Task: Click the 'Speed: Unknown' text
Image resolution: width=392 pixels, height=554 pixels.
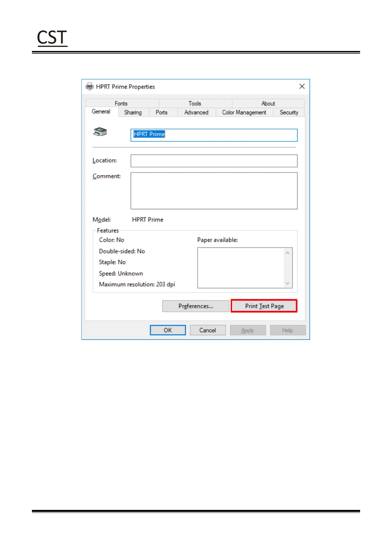Action: pos(121,273)
